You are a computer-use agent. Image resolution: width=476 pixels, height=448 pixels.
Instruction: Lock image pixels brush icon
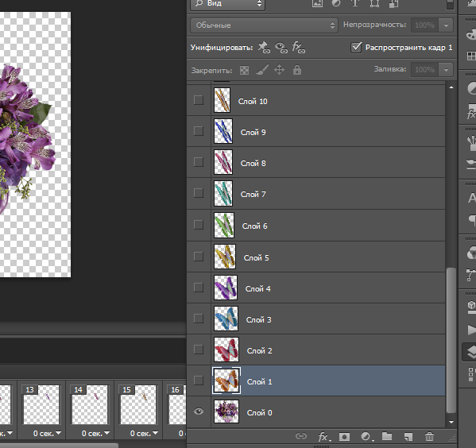[262, 70]
